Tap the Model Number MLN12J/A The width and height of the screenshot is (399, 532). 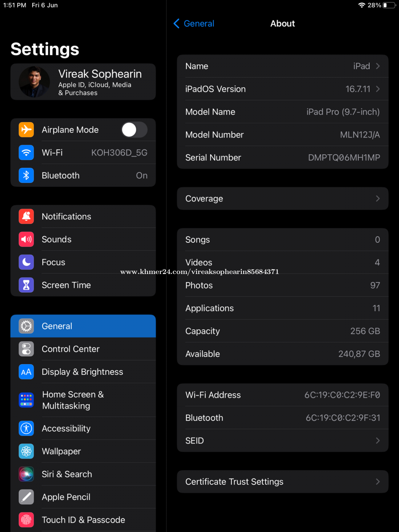[x=360, y=135]
